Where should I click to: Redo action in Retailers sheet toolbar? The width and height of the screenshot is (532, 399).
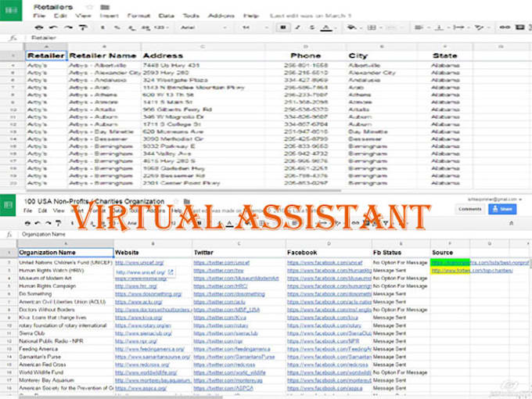coord(68,27)
